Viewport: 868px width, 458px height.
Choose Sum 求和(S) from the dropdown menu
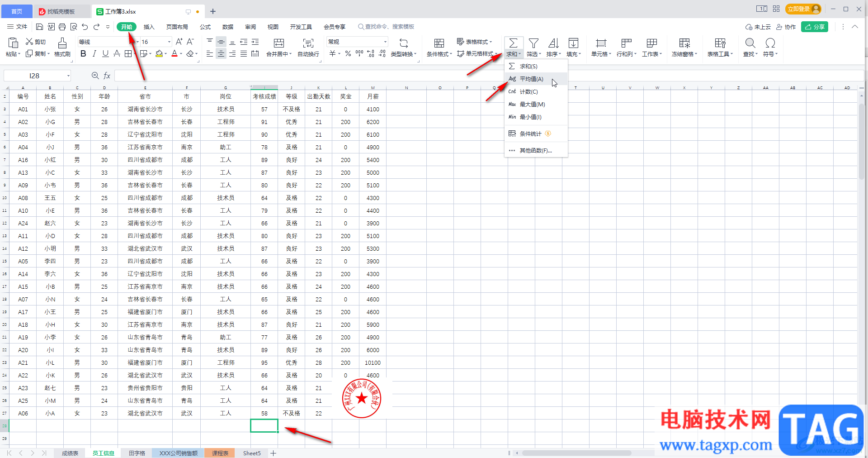tap(536, 66)
